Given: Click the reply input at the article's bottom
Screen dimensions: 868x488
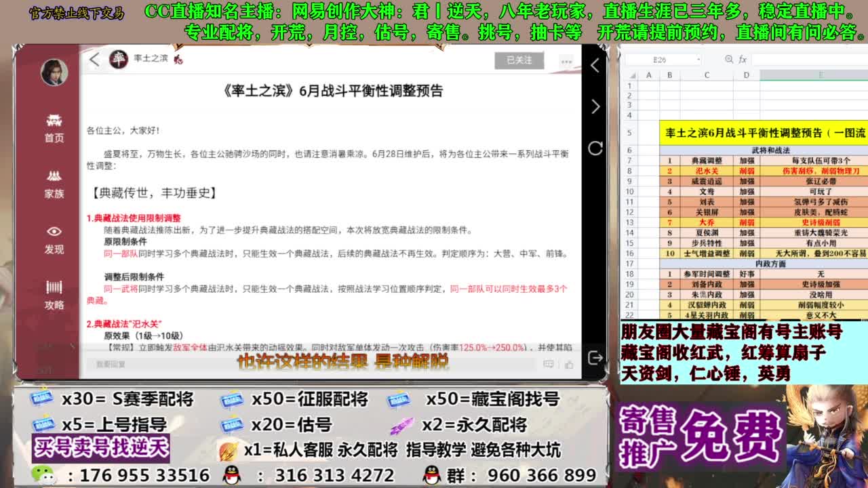Looking at the screenshot, I should (x=312, y=364).
